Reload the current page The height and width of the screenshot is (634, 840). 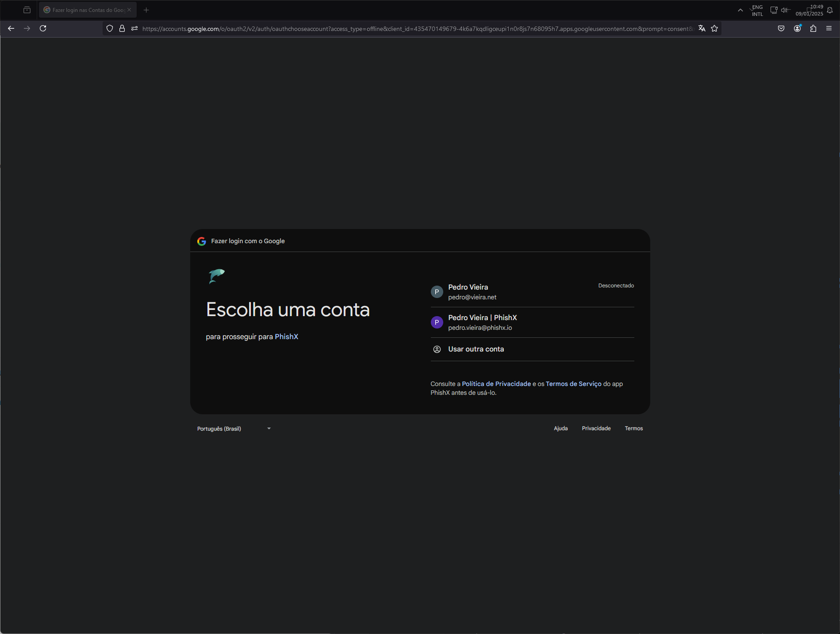[43, 28]
